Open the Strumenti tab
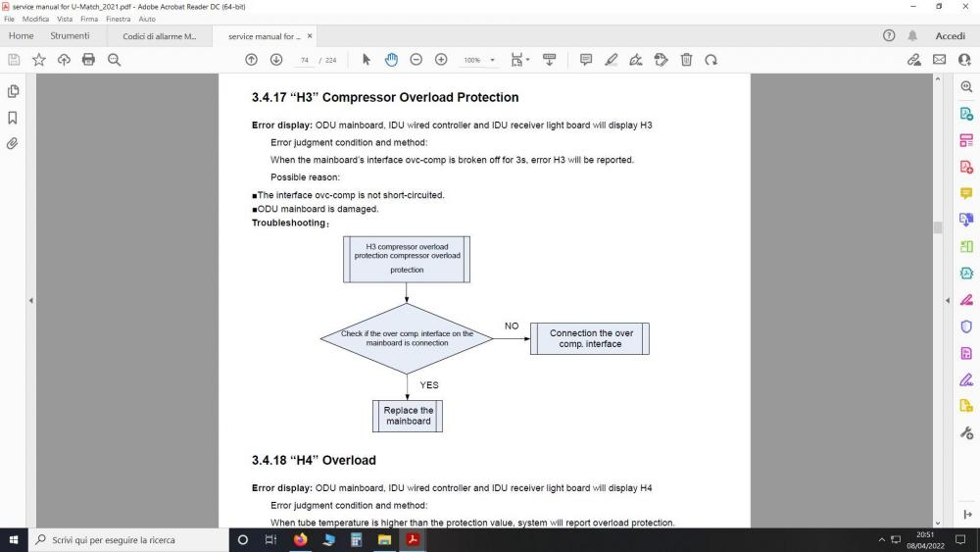 click(x=70, y=36)
